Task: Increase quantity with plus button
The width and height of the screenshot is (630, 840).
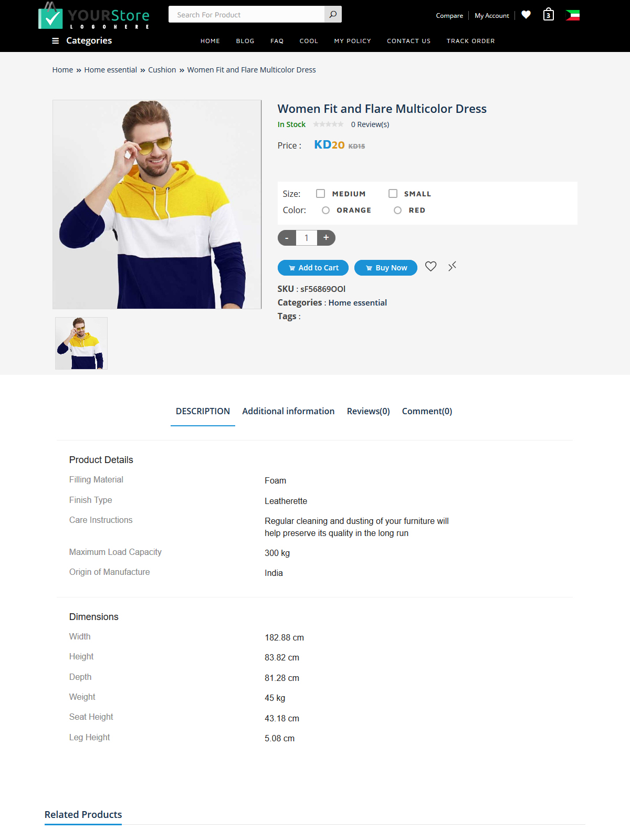Action: tap(326, 238)
